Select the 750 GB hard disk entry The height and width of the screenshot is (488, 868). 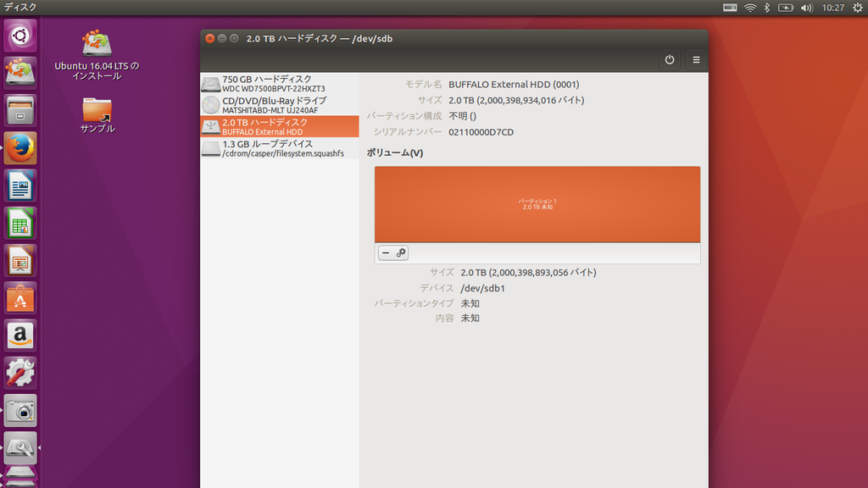pos(280,84)
